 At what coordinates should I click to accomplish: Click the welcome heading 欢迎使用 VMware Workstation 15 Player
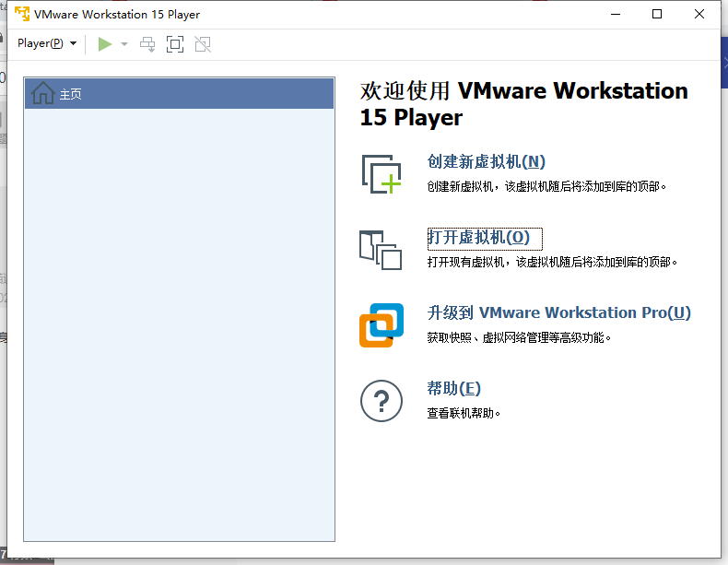coord(523,104)
